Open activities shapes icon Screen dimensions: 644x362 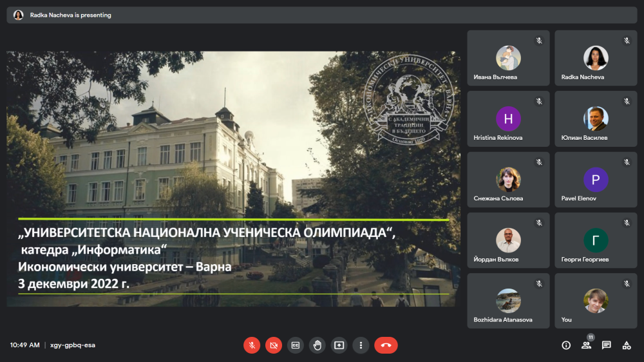coord(627,345)
